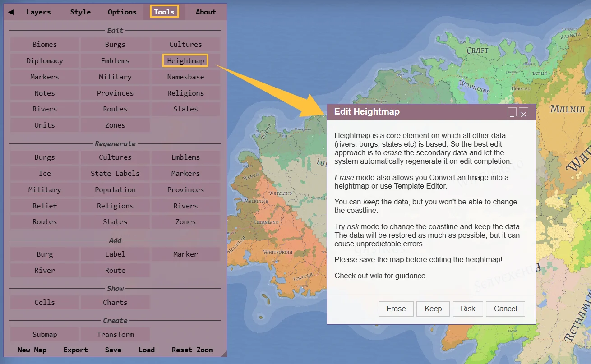Viewport: 591px width, 364px height.
Task: Open the Biomes editor
Action: coord(45,45)
